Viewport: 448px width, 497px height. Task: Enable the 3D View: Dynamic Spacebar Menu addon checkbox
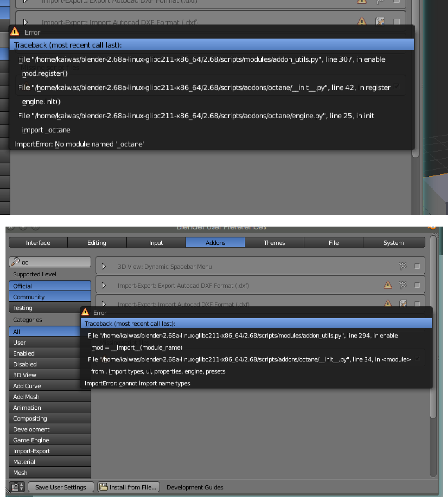(x=417, y=266)
